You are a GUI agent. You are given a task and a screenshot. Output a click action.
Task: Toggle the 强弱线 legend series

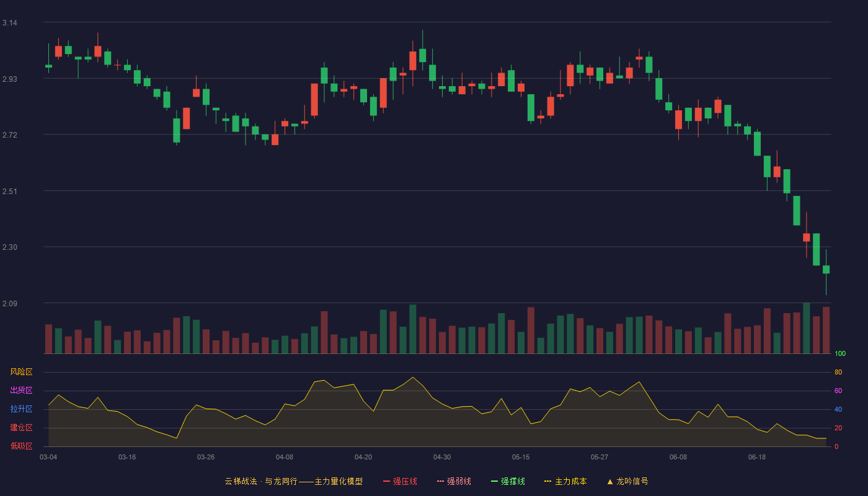click(x=454, y=481)
